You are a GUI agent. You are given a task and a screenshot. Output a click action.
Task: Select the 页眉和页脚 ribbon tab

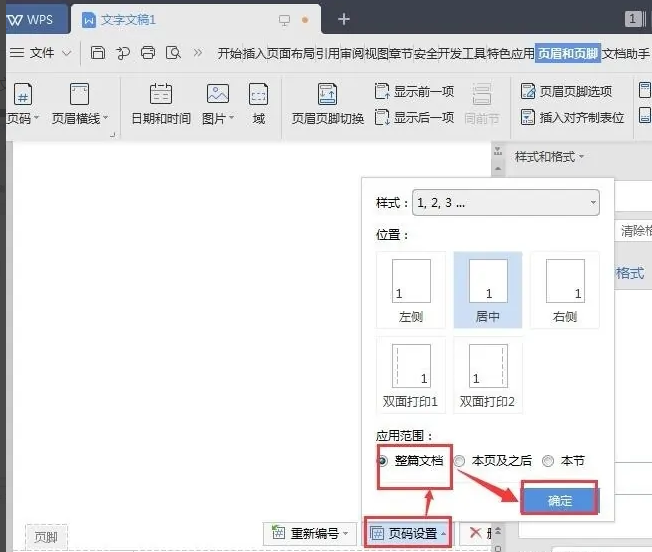pyautogui.click(x=568, y=54)
